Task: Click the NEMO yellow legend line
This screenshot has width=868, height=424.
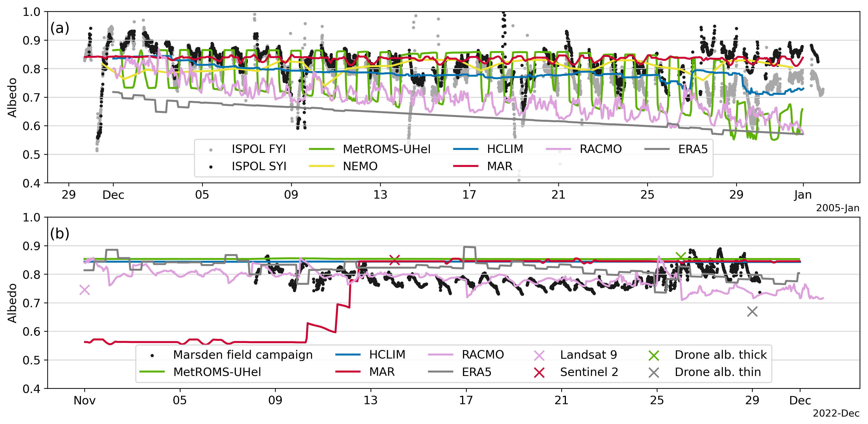Action: [x=321, y=166]
